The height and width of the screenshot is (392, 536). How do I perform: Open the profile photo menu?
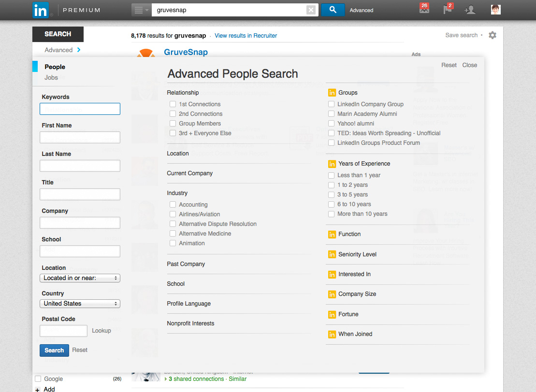pyautogui.click(x=496, y=10)
